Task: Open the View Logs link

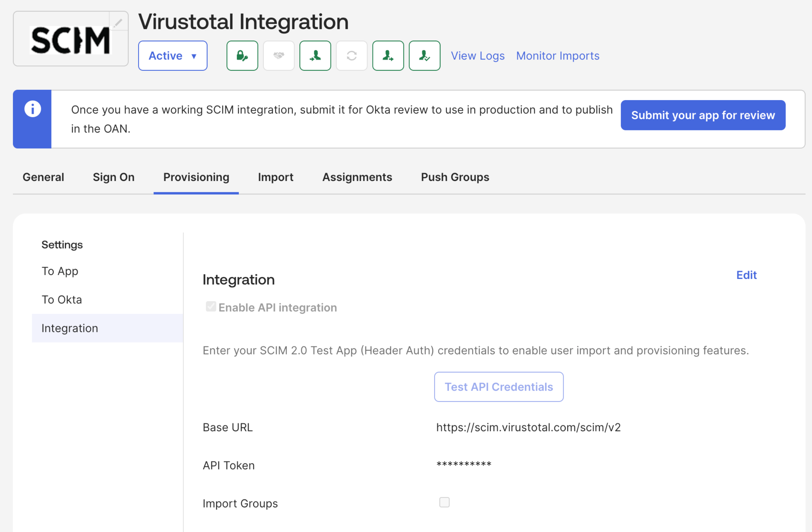Action: 477,56
